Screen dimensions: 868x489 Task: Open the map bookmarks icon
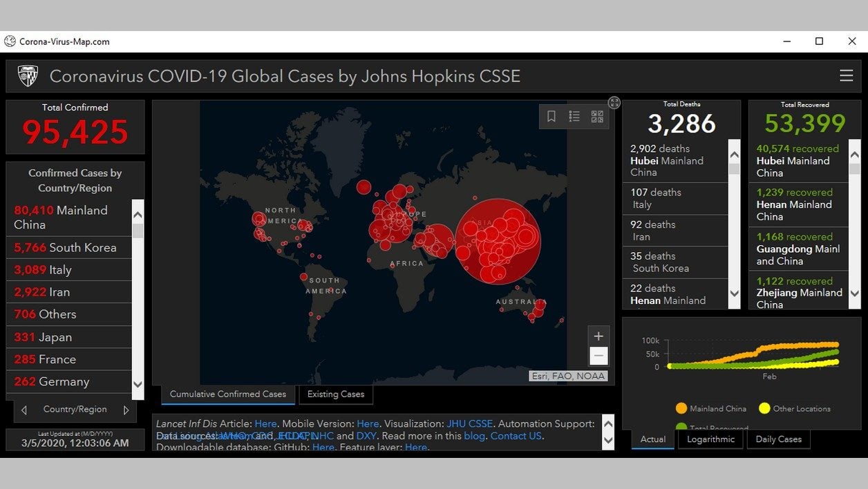[551, 117]
